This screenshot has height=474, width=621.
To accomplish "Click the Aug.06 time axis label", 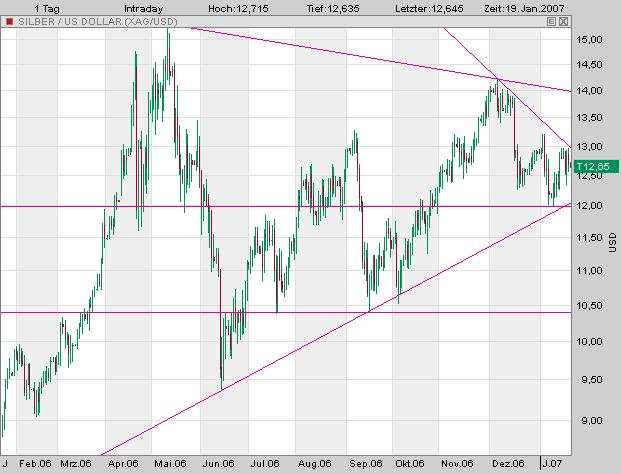I will point(314,463).
